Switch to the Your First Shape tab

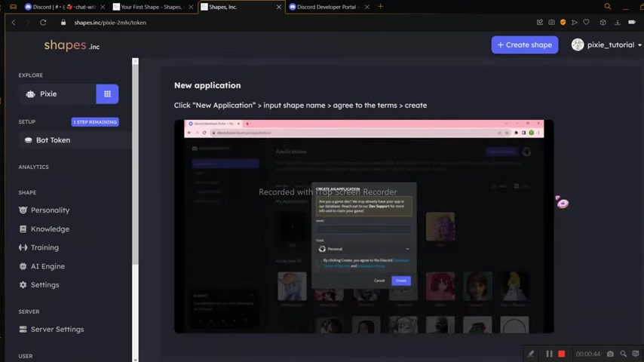point(151,7)
